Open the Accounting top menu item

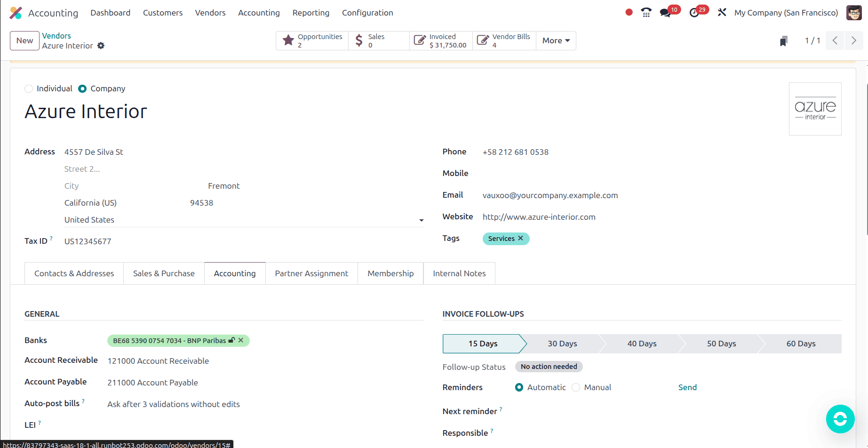point(259,13)
